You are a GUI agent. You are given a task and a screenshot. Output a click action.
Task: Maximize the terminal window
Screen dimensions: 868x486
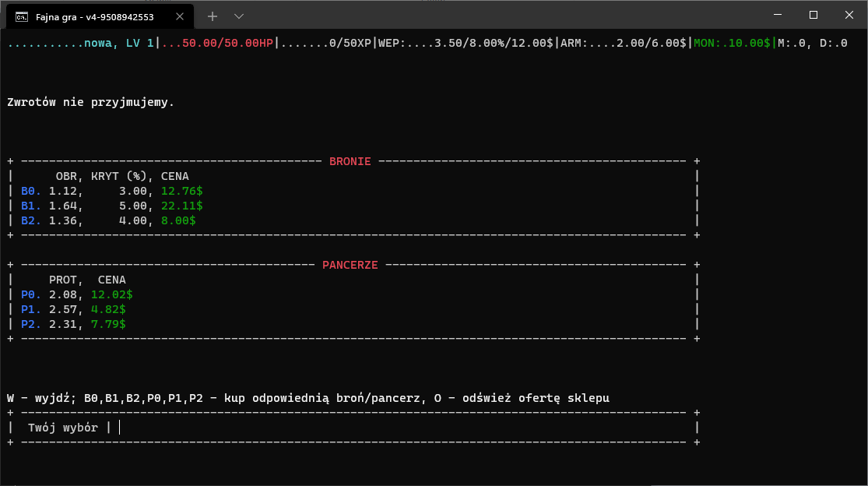tap(814, 15)
